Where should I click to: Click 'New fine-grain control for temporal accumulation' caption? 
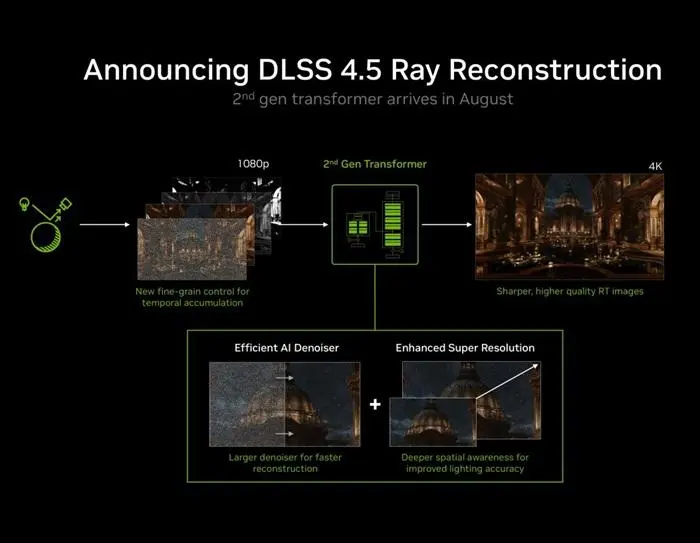tap(192, 297)
